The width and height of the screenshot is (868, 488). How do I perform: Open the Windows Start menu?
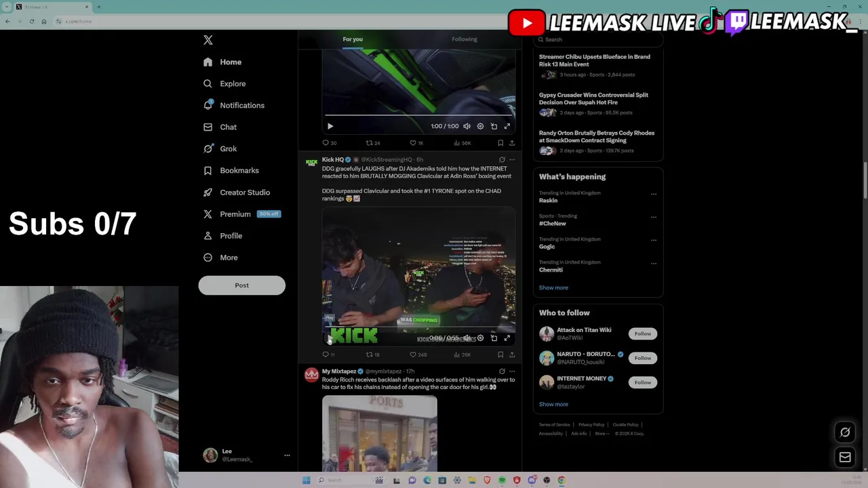pyautogui.click(x=307, y=480)
